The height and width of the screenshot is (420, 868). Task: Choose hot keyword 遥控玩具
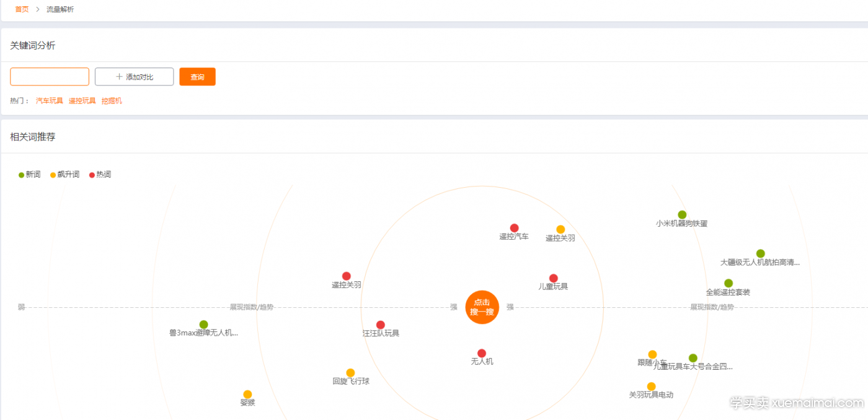82,100
